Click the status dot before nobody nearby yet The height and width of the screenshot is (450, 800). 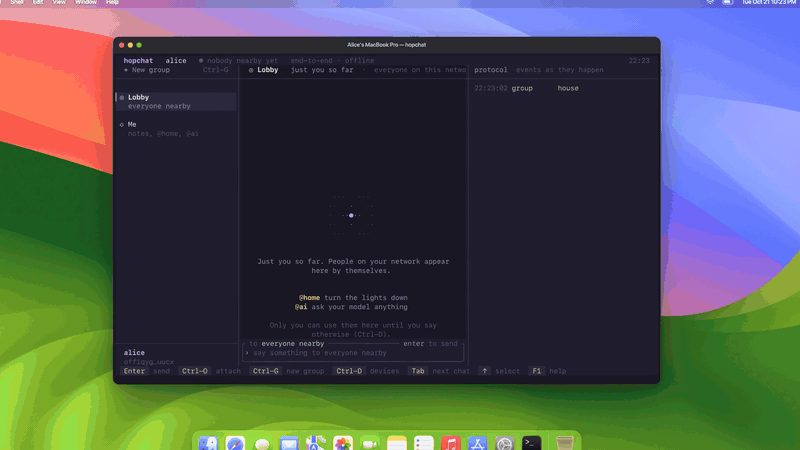coord(201,61)
